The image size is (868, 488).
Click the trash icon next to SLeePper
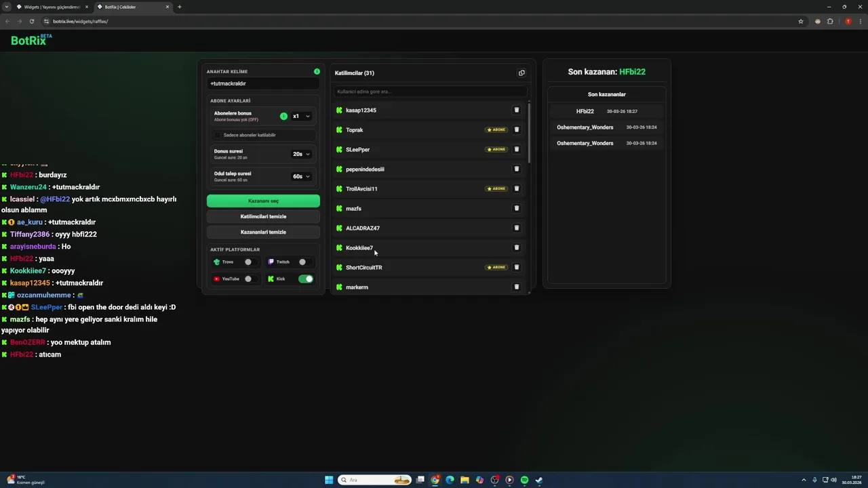click(x=516, y=149)
